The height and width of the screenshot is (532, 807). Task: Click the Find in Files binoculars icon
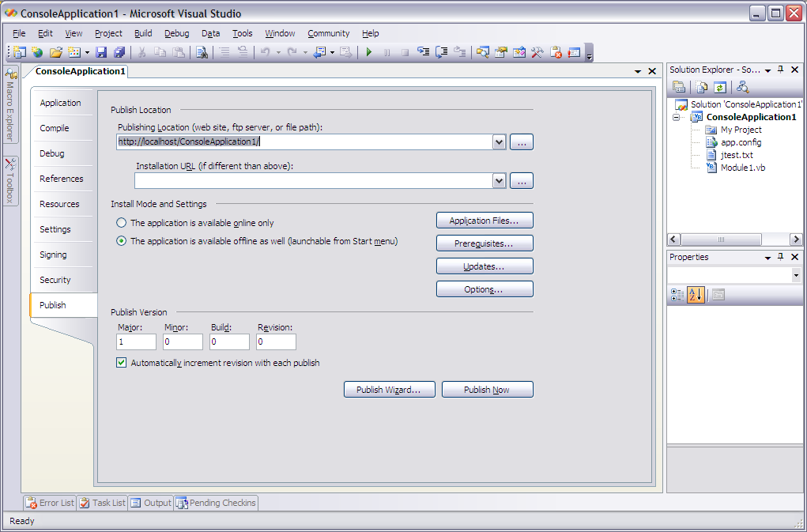(202, 52)
